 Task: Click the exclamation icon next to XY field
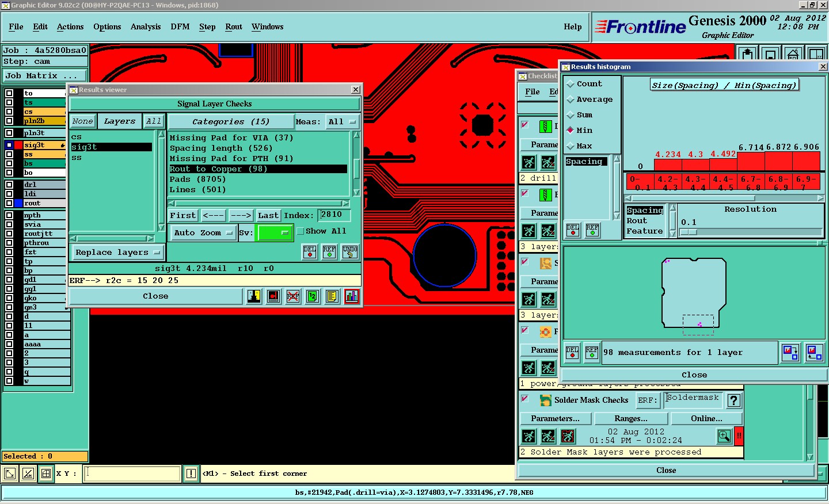pyautogui.click(x=191, y=474)
